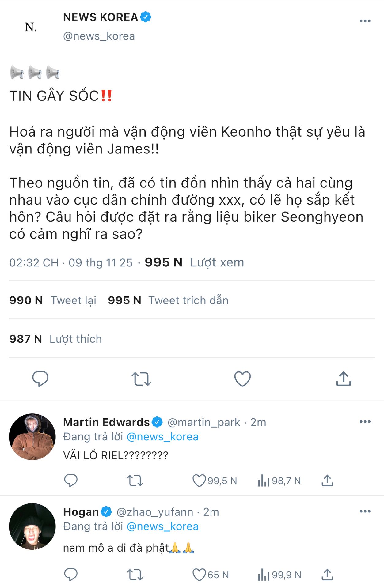This screenshot has height=588, width=384.
Task: Share Martin Edwards' reply
Action: [327, 481]
